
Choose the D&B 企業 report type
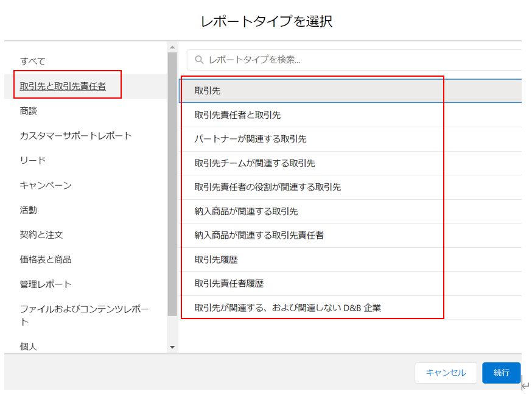point(350,308)
